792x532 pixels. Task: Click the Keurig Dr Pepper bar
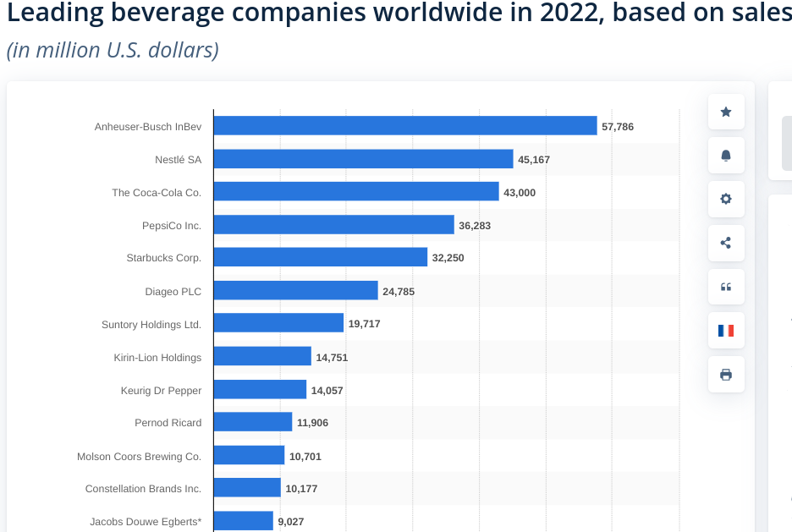coord(260,389)
